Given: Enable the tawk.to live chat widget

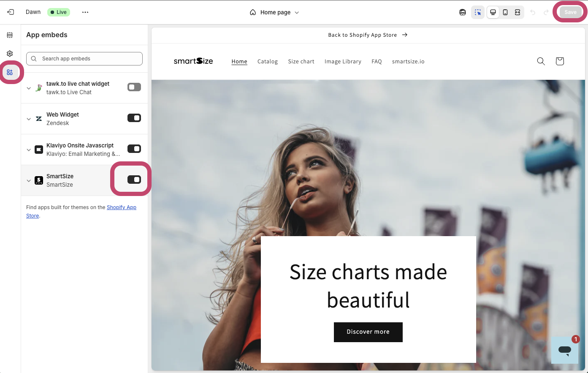Looking at the screenshot, I should click(134, 87).
